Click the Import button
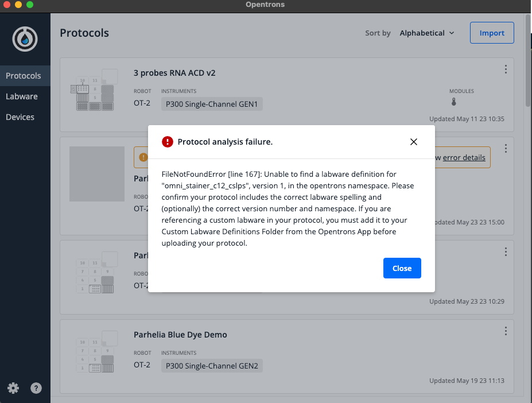 coord(492,33)
